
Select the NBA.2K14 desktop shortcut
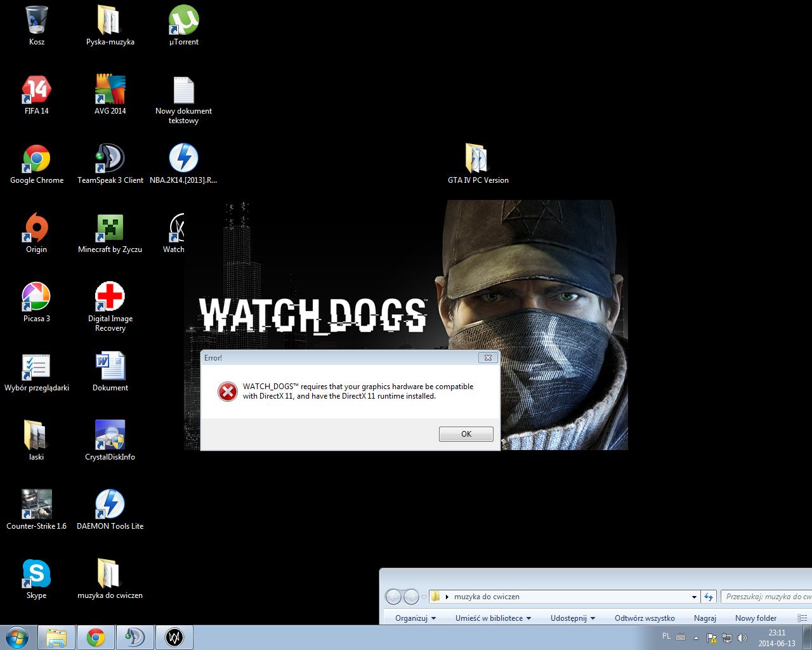coord(184,164)
